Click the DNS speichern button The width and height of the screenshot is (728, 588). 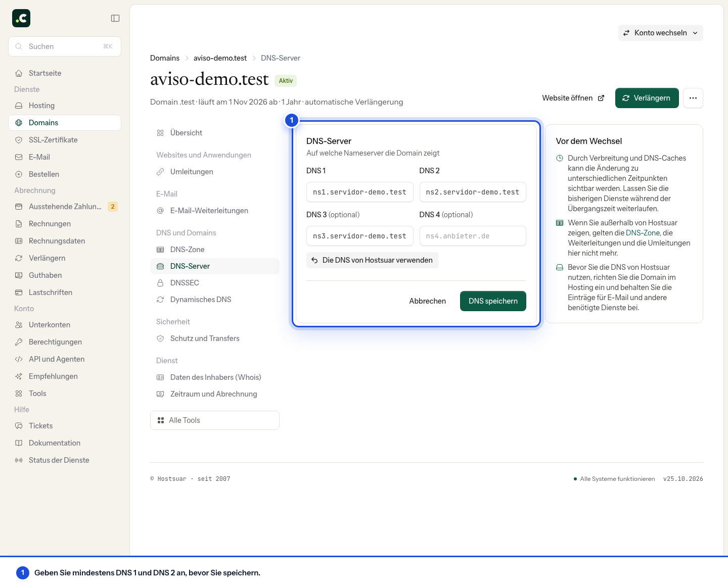pos(493,301)
